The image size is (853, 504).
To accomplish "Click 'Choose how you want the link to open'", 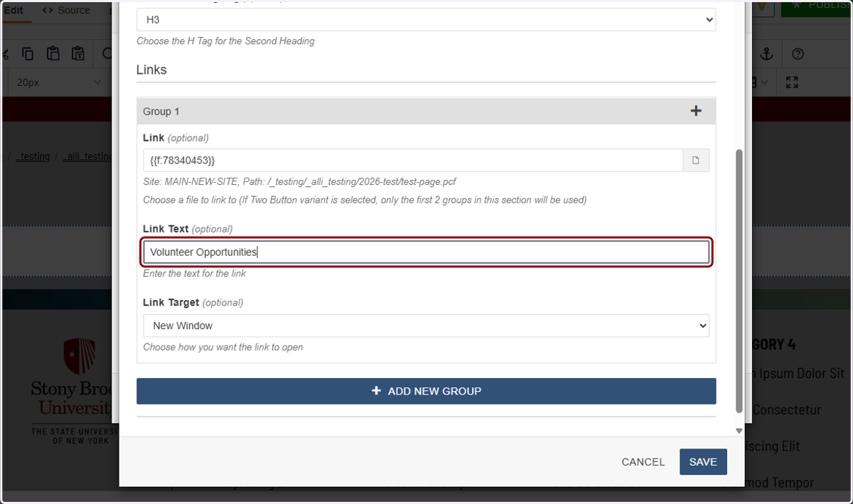I will click(x=223, y=348).
